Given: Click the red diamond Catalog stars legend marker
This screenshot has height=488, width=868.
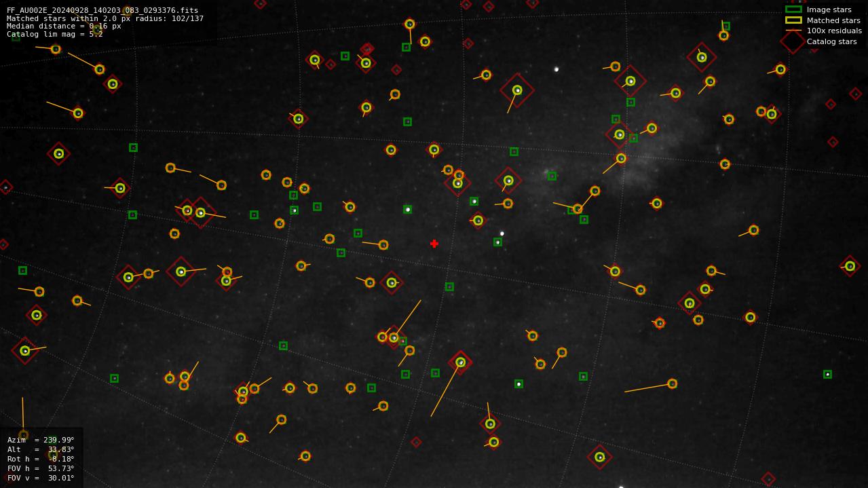Looking at the screenshot, I should (793, 41).
